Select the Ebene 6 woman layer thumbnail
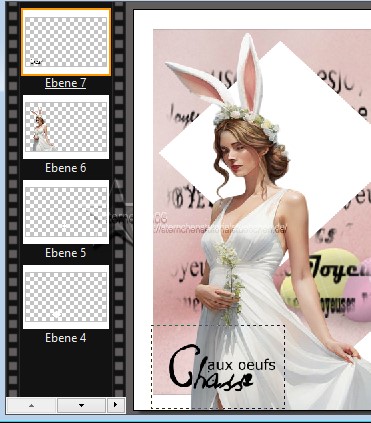 click(66, 127)
